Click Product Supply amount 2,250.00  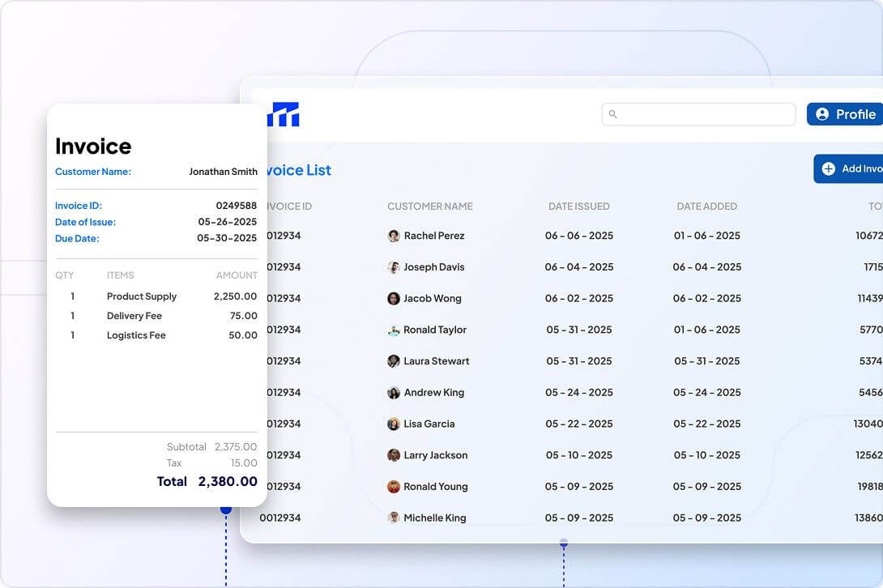pyautogui.click(x=236, y=296)
